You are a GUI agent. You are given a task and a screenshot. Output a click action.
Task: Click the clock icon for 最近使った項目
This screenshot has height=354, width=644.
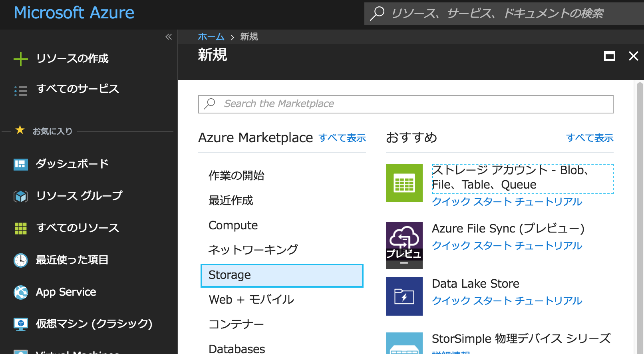tap(21, 260)
